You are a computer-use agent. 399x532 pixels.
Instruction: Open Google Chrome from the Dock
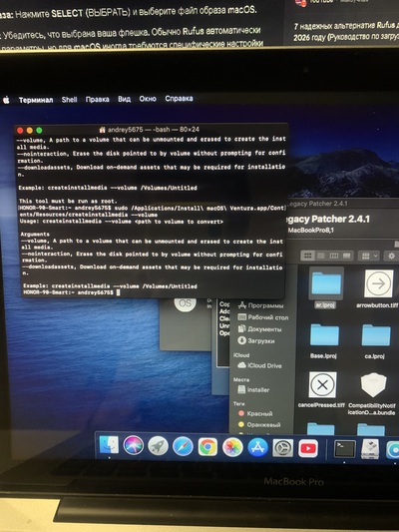click(207, 447)
